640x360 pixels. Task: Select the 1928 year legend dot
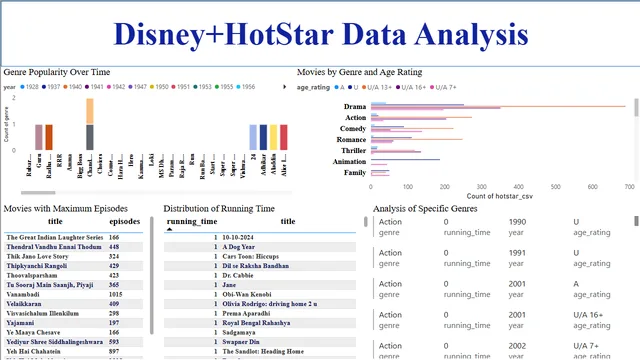(22, 87)
